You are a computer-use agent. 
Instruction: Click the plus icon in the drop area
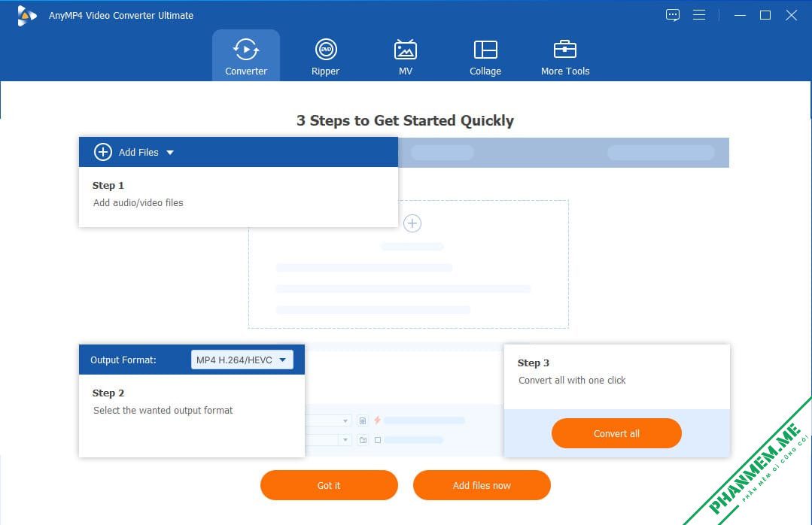412,223
